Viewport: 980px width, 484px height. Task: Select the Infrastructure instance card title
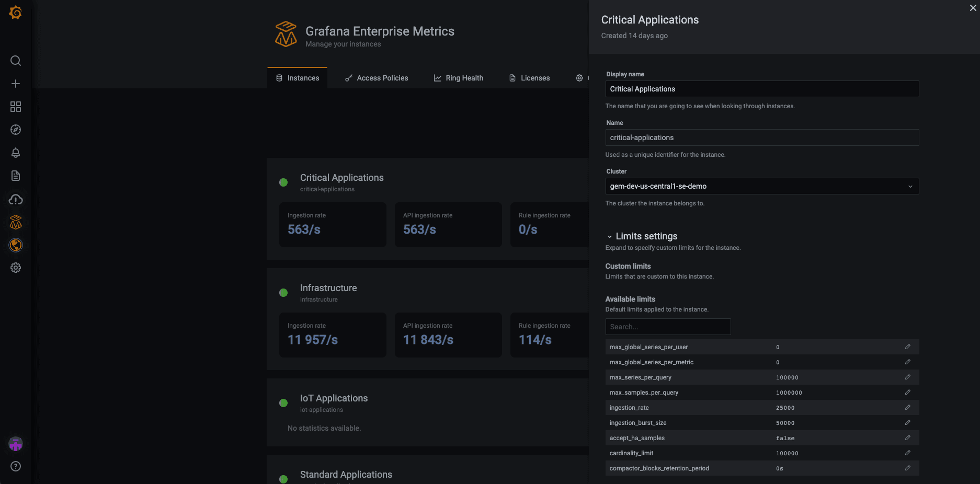tap(328, 288)
